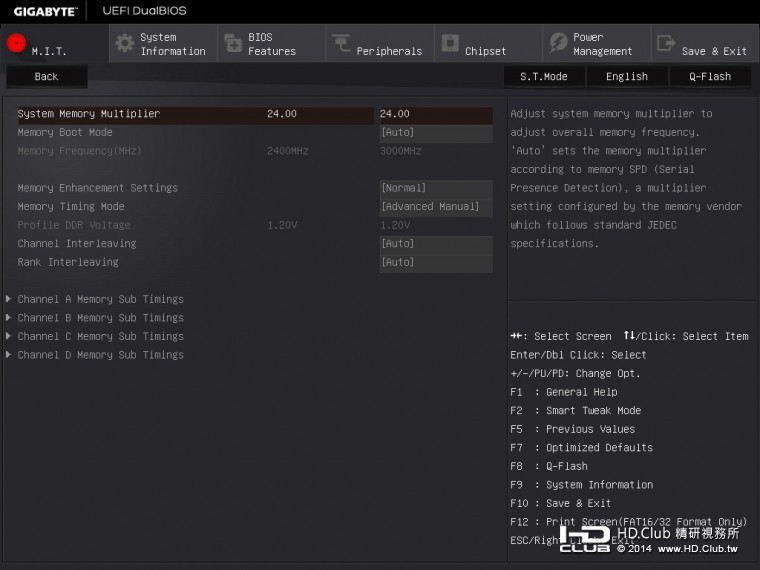Click the BIOS Features chip icon
Screen dimensions: 760x570
pyautogui.click(x=233, y=43)
